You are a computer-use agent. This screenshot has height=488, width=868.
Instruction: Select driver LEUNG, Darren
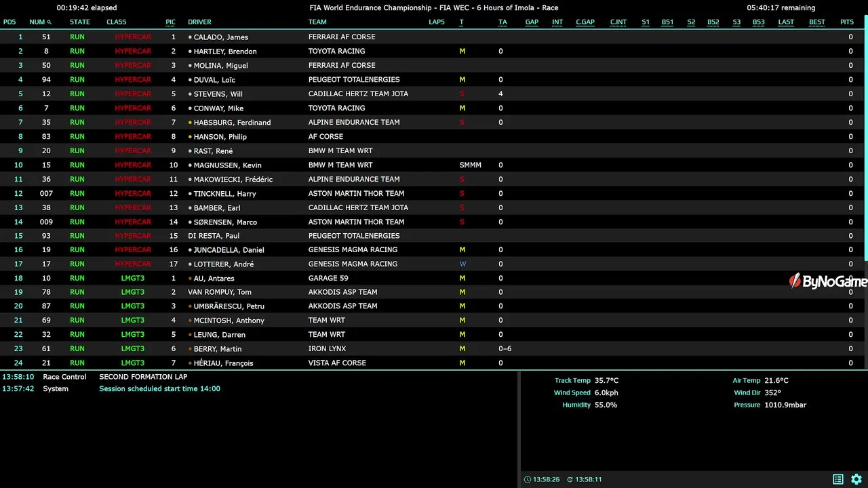pyautogui.click(x=219, y=335)
